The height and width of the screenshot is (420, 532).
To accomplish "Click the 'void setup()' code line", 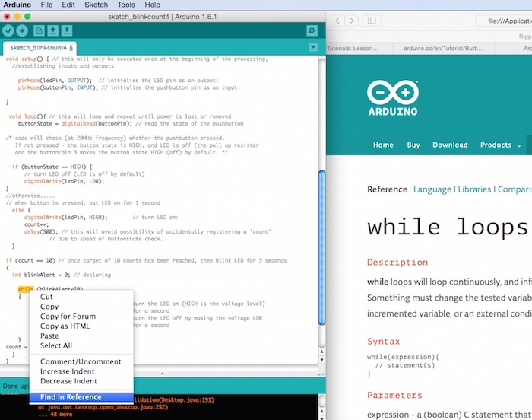I will coord(137,59).
